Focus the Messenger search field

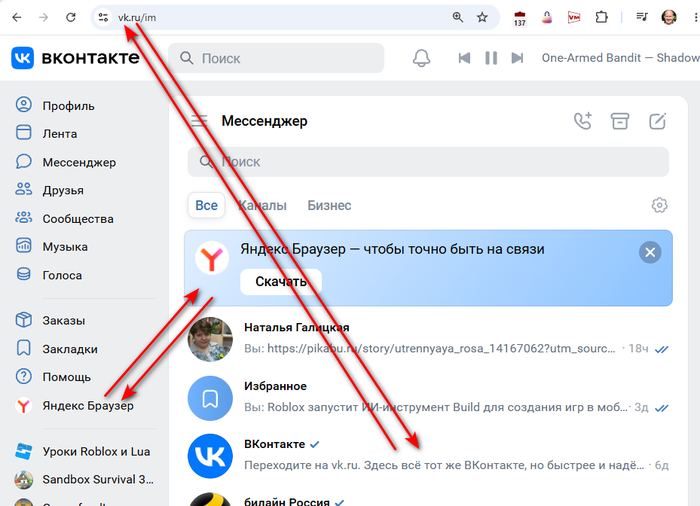click(x=428, y=161)
